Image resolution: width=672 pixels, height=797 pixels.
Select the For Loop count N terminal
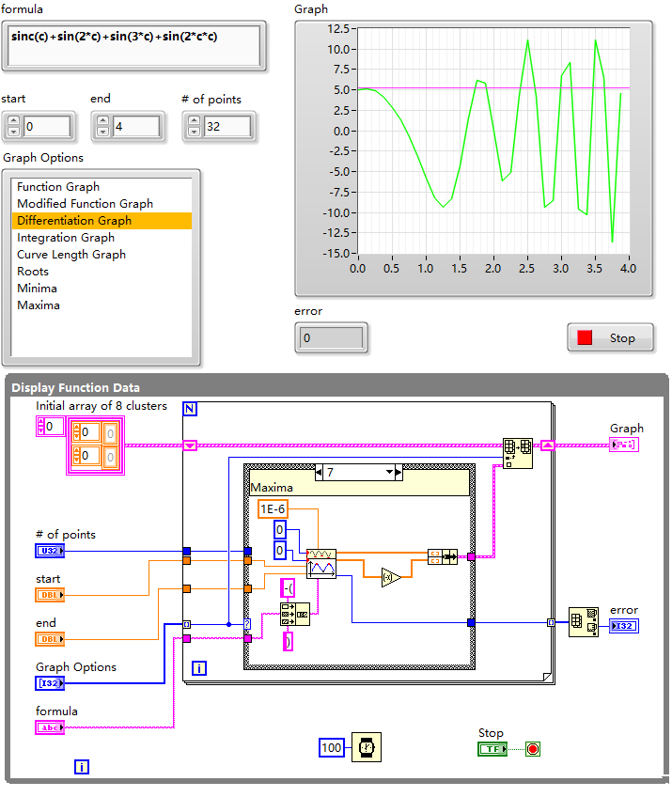190,409
